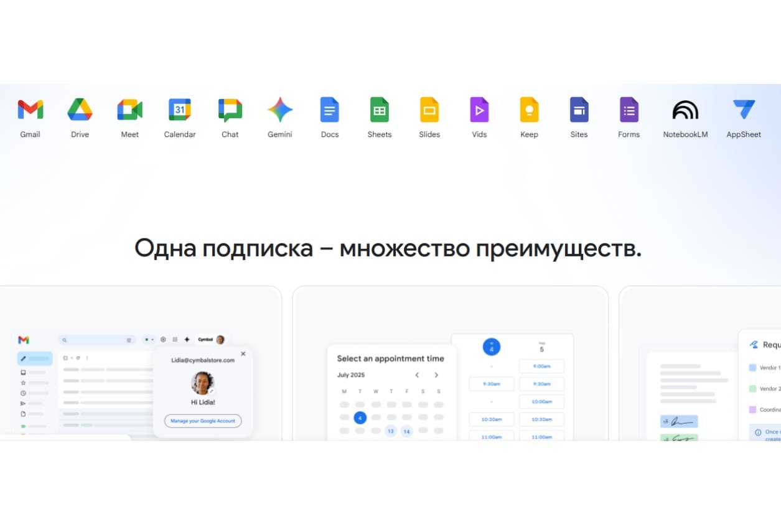
Task: Go to previous month in appointment calendar
Action: (417, 375)
